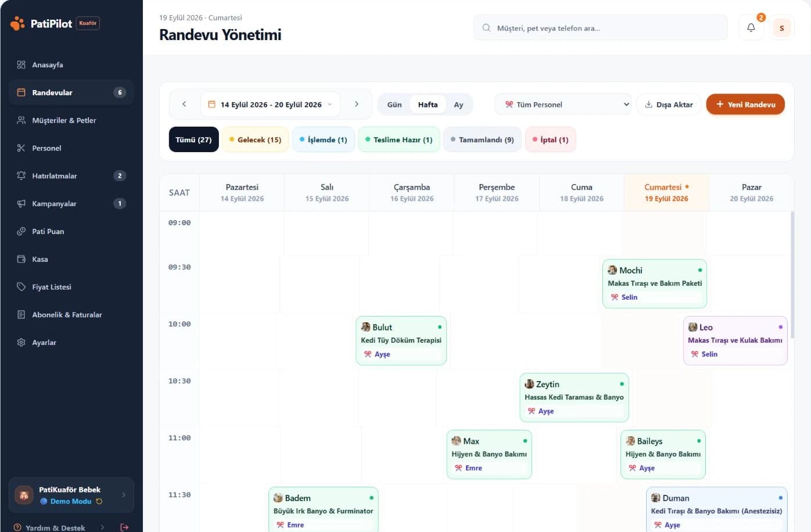811x532 pixels.
Task: Click the Pati Puan icon
Action: click(21, 231)
